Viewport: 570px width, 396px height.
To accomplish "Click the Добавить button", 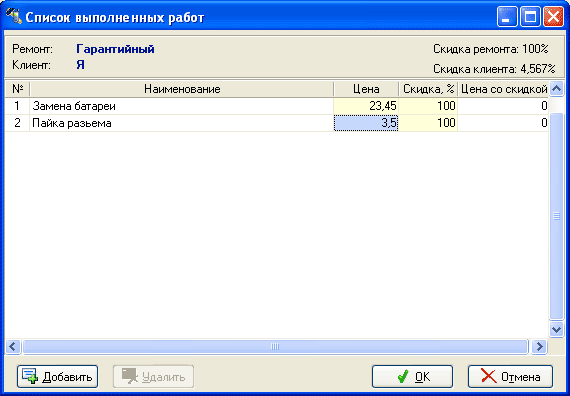I will click(x=57, y=376).
